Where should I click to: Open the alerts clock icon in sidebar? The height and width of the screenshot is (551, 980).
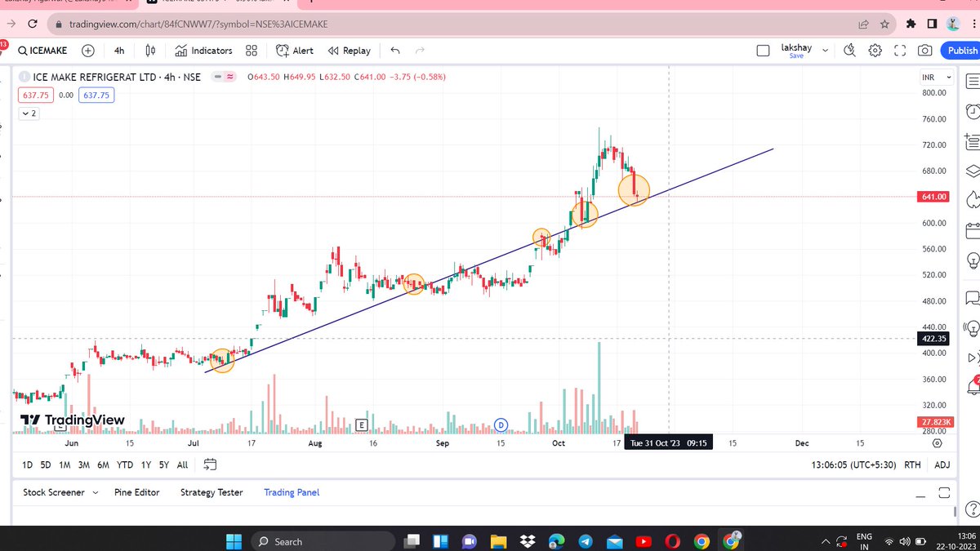pyautogui.click(x=972, y=110)
